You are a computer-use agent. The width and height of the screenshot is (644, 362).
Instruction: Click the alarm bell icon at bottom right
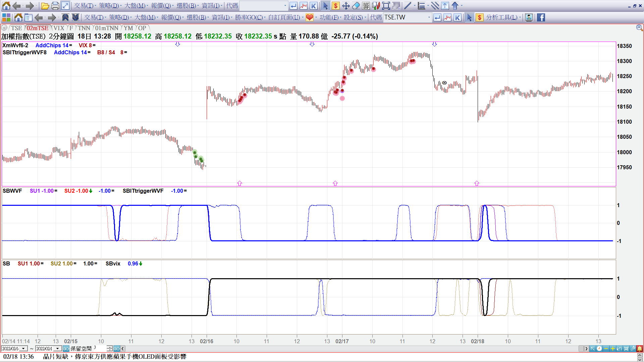tap(640, 349)
